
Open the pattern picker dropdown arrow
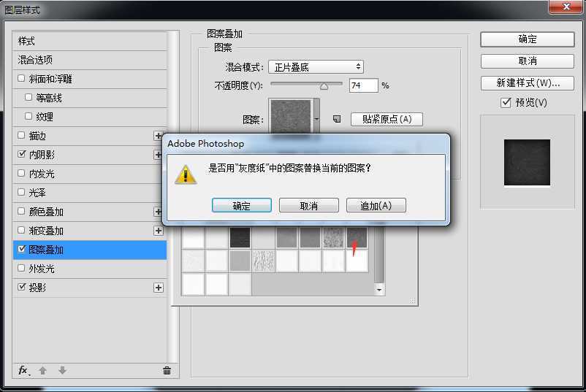pyautogui.click(x=316, y=118)
